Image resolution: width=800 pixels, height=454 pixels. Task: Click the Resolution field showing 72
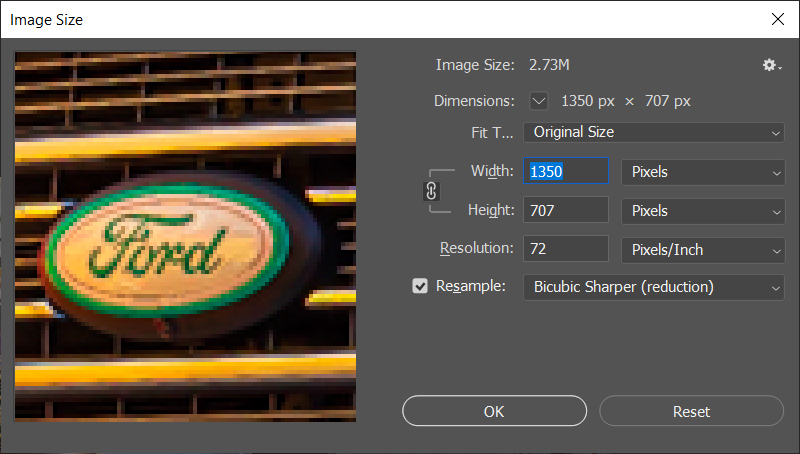566,248
